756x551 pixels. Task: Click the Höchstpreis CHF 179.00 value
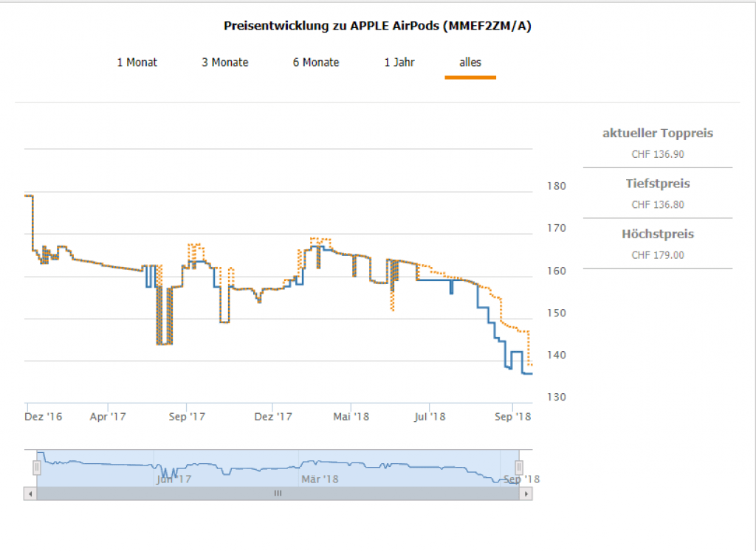click(x=658, y=255)
